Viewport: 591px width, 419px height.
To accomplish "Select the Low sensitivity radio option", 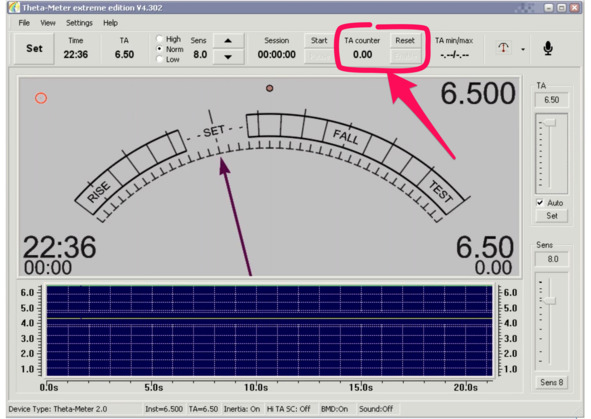I will coord(160,59).
